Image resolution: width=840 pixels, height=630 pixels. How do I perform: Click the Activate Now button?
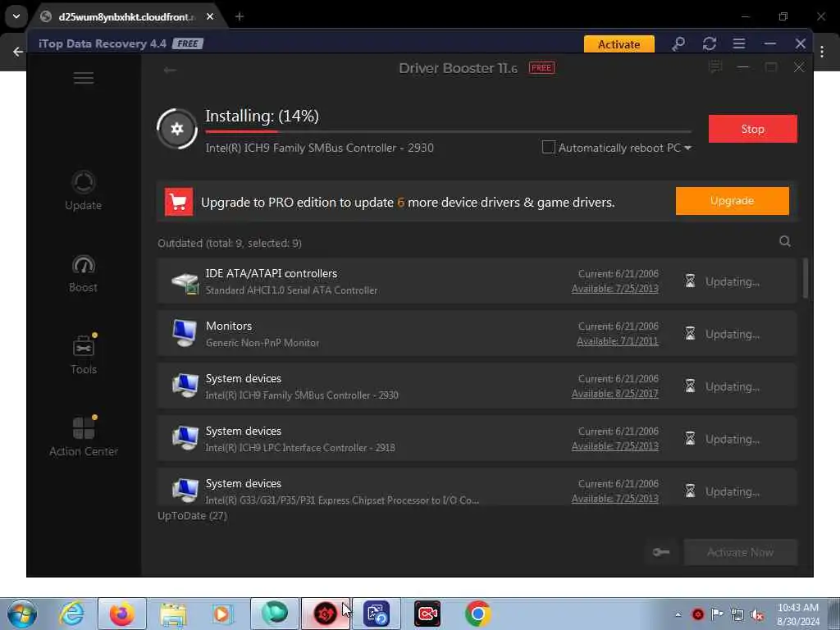[x=740, y=552]
